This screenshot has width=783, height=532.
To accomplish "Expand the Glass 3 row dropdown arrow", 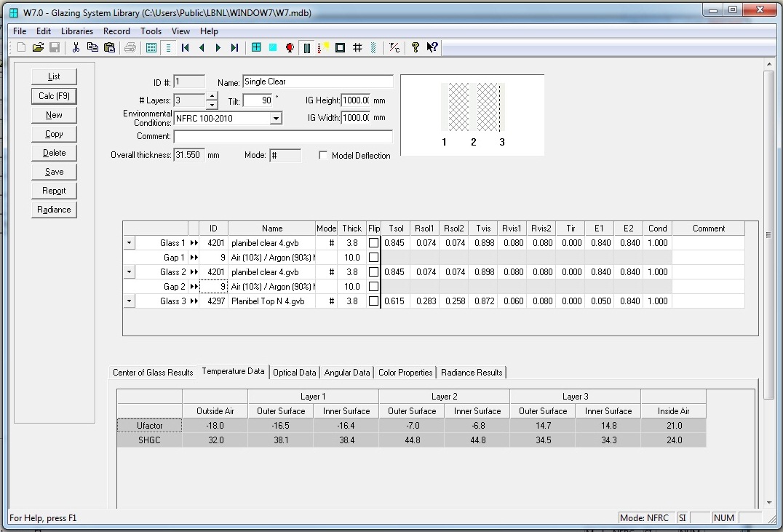I will pyautogui.click(x=130, y=301).
